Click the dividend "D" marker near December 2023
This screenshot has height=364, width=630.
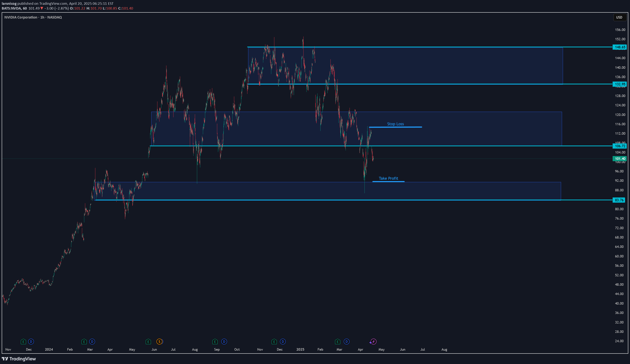[x=31, y=341]
